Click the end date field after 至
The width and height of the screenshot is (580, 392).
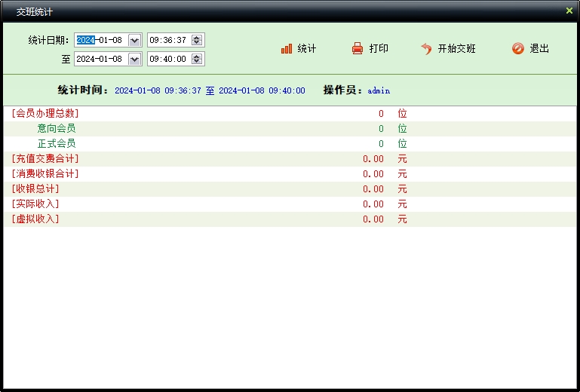(101, 59)
